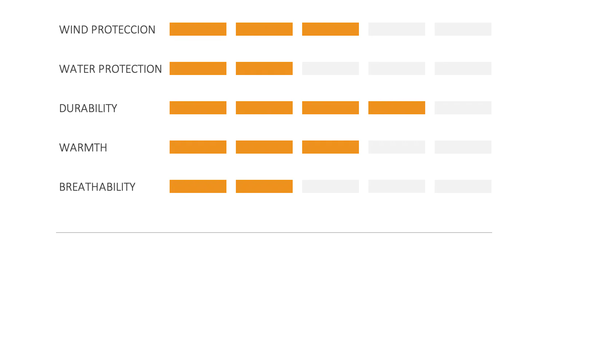Click third gray Breathability segment
The width and height of the screenshot is (605, 364).
tap(331, 186)
